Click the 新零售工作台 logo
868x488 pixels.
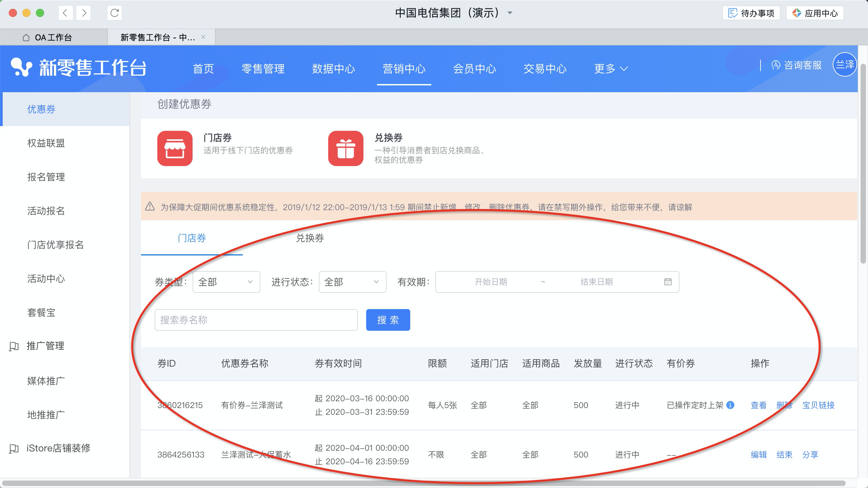(79, 67)
